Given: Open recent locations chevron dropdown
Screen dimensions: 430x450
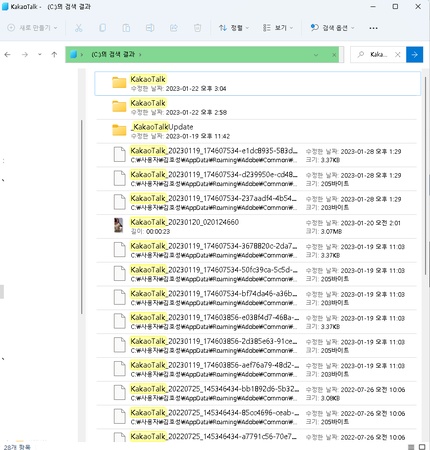Looking at the screenshot, I should click(40, 54).
